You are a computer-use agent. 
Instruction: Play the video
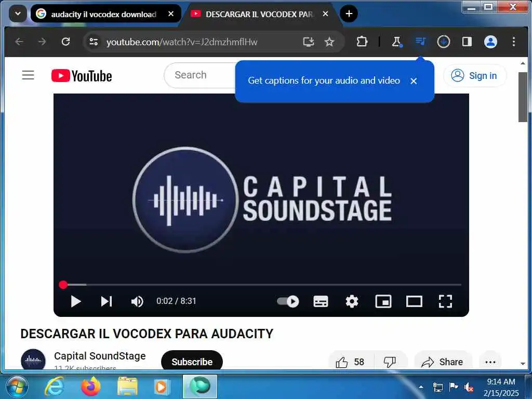tap(76, 301)
